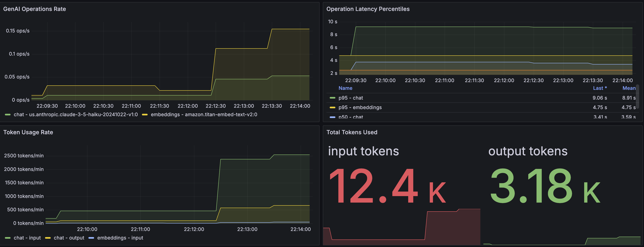Sort the latency legend by Mean column

[x=629, y=88]
